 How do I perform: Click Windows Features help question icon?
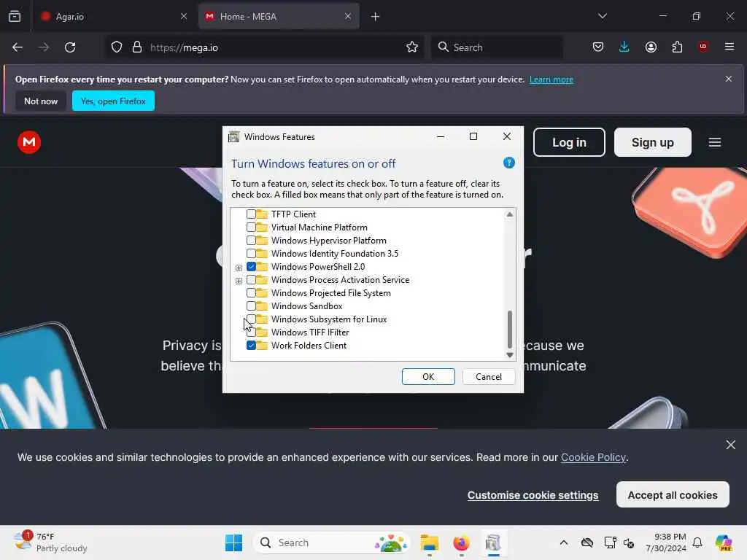(x=508, y=163)
